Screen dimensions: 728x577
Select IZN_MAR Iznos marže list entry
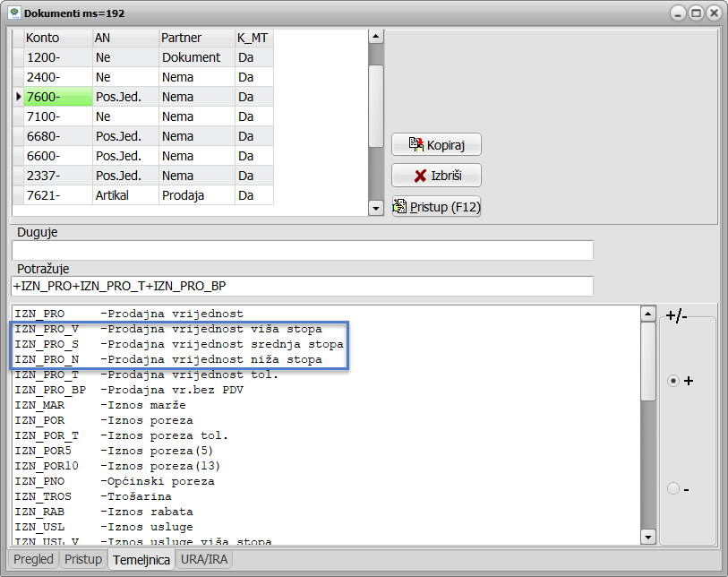point(134,405)
